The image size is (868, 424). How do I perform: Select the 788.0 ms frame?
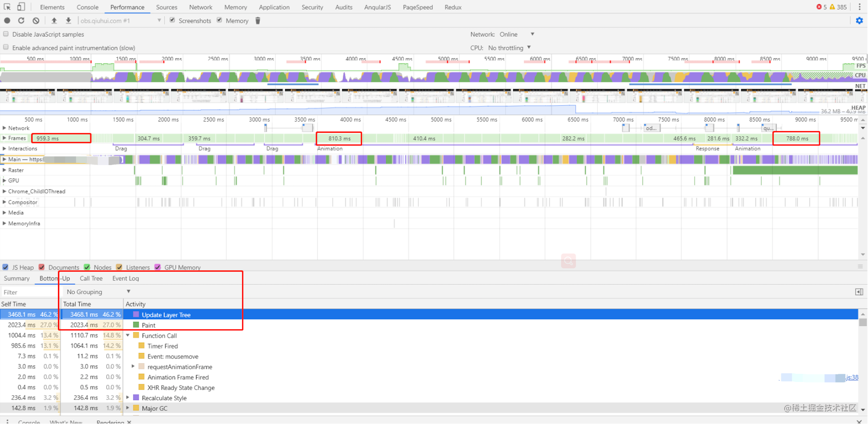[796, 138]
